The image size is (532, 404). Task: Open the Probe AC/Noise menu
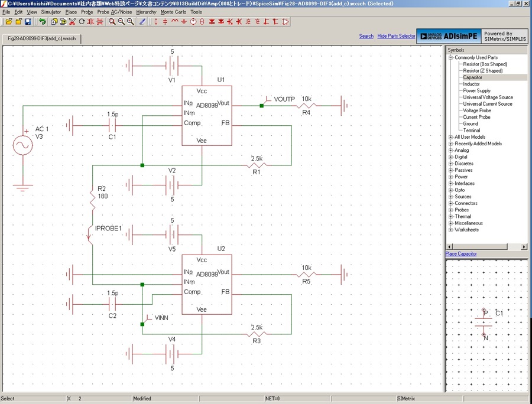pyautogui.click(x=114, y=12)
